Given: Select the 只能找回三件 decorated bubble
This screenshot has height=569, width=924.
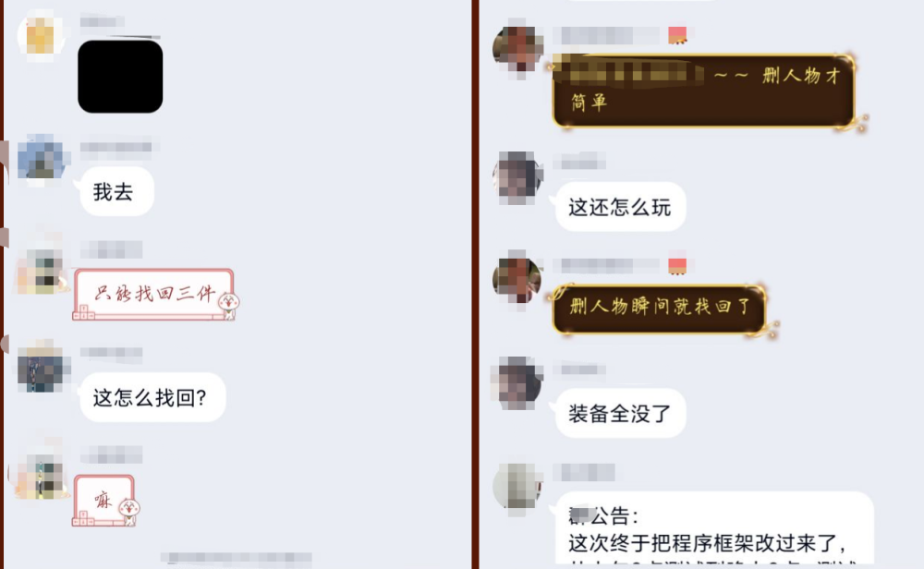Looking at the screenshot, I should tap(155, 294).
